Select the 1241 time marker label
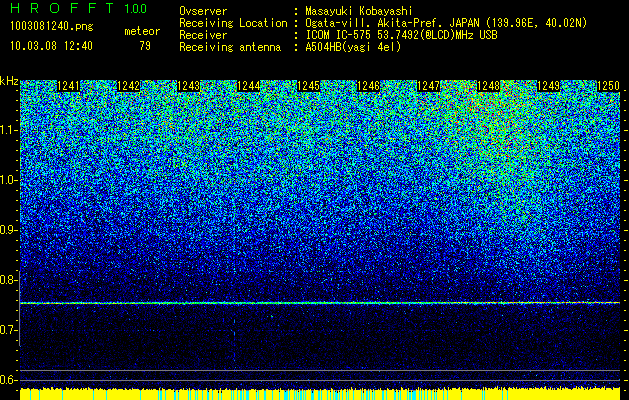Viewport: 629px width, 400px height. (x=69, y=86)
